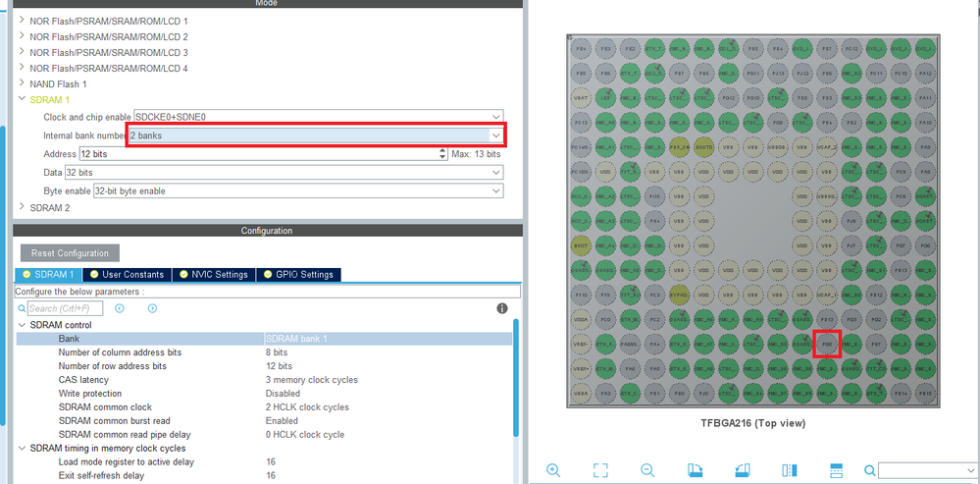
Task: Select the PB15 pin
Action: tap(925, 393)
